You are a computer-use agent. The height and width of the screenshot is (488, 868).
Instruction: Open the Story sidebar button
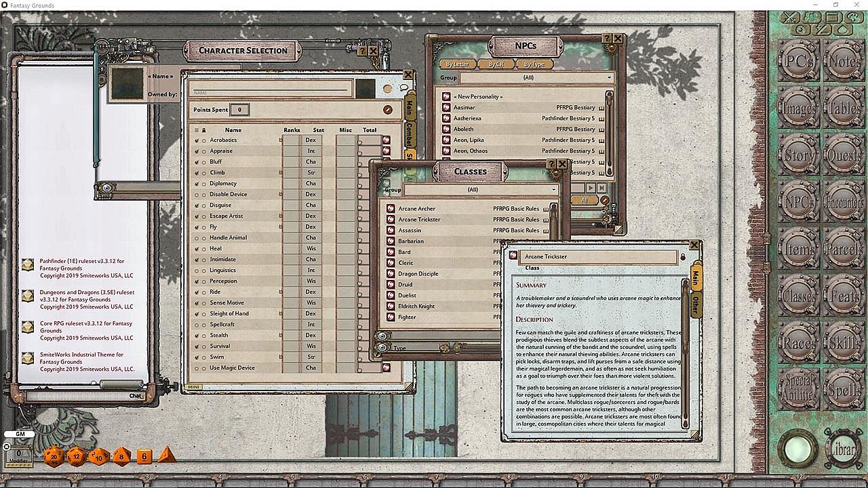(x=798, y=154)
